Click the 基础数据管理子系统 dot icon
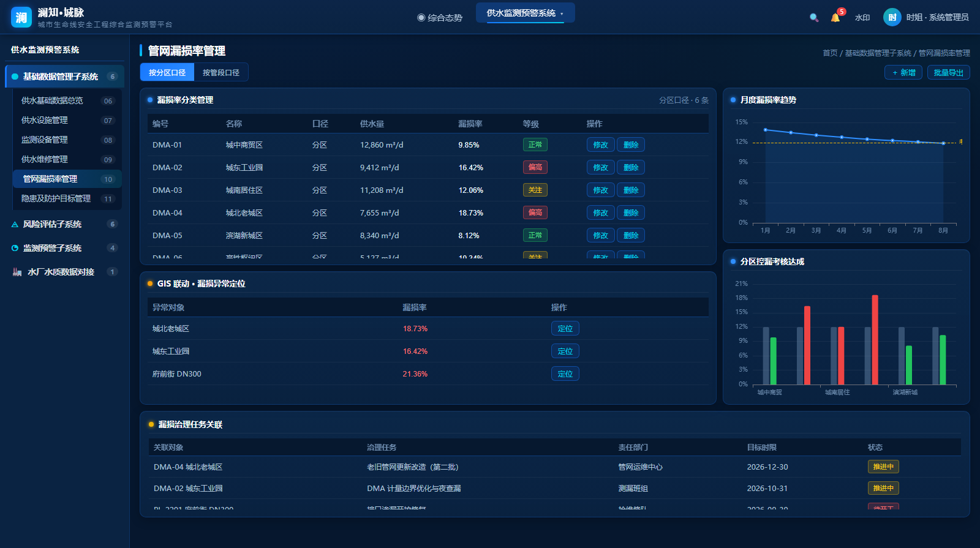 (15, 77)
